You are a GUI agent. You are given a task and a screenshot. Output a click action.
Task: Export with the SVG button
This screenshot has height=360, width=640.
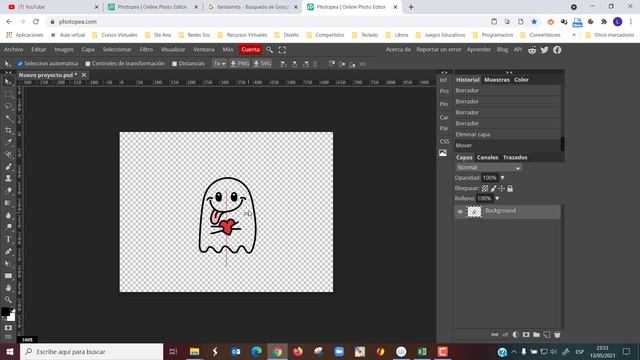tap(262, 64)
